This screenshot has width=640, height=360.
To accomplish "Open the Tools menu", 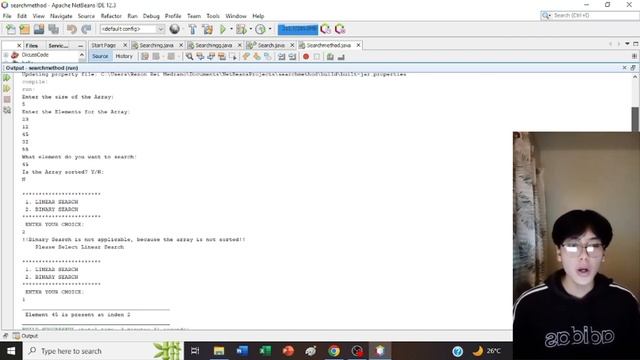I will (x=213, y=16).
